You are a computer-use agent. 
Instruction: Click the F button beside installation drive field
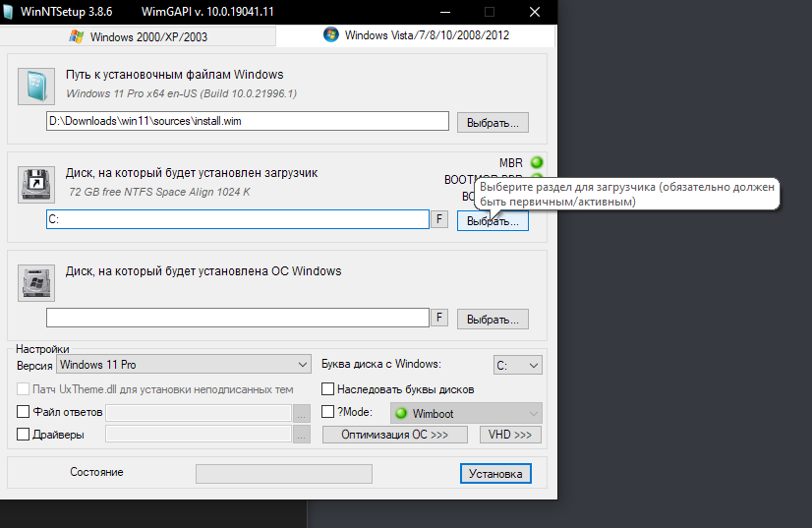(x=439, y=318)
